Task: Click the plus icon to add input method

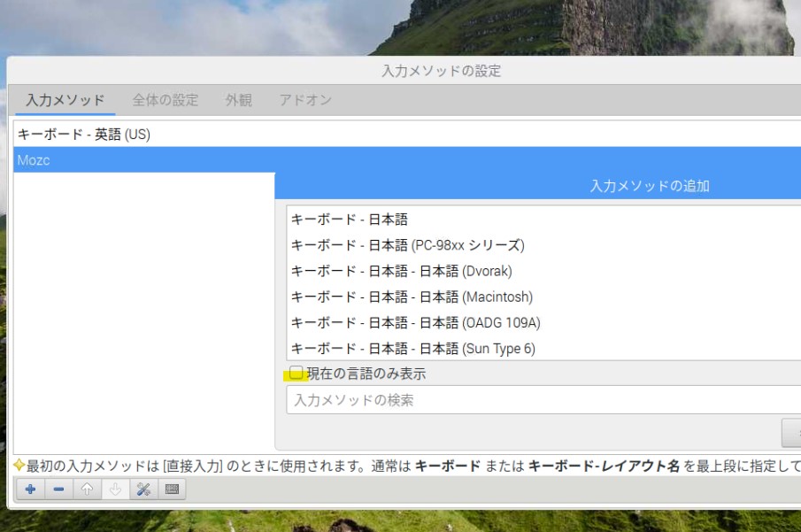Action: [x=30, y=490]
